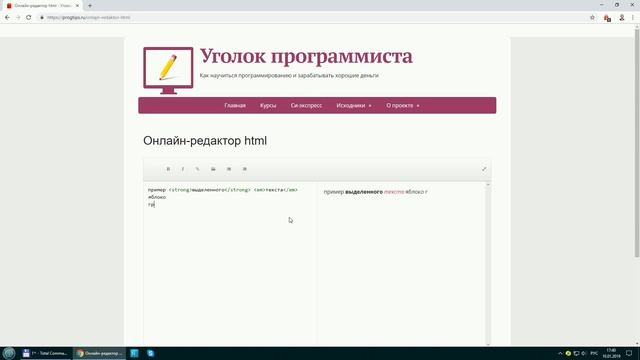Click the taskbar clock and date
The height and width of the screenshot is (360, 640).
point(611,353)
